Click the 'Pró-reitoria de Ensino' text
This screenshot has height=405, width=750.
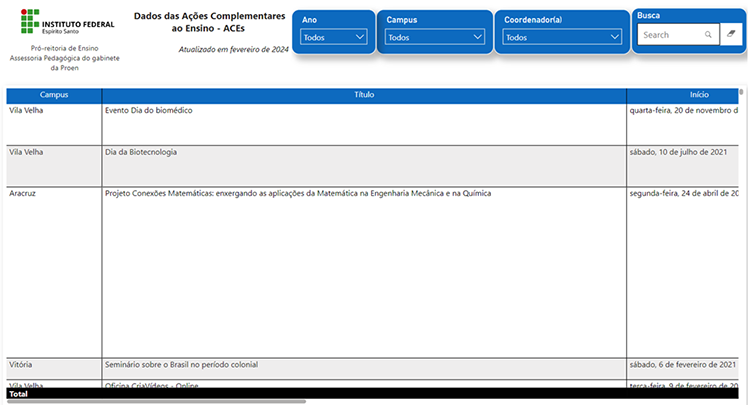tap(65, 48)
